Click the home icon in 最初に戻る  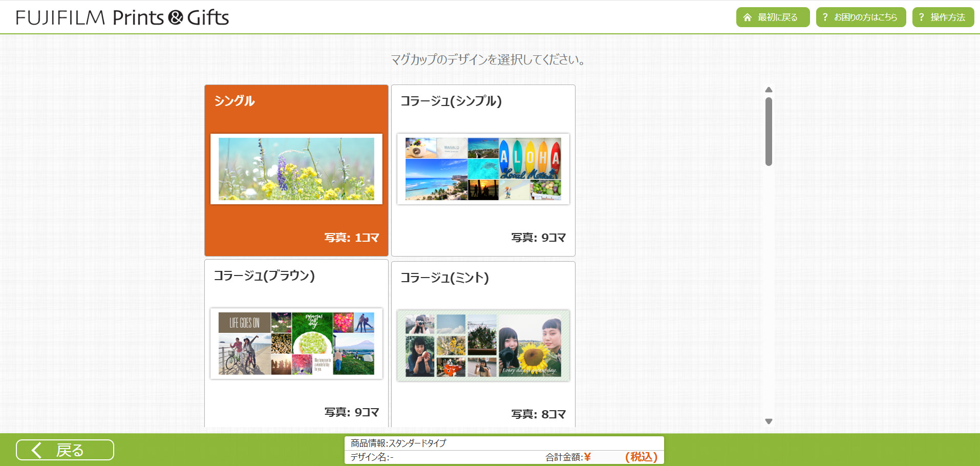tap(748, 17)
